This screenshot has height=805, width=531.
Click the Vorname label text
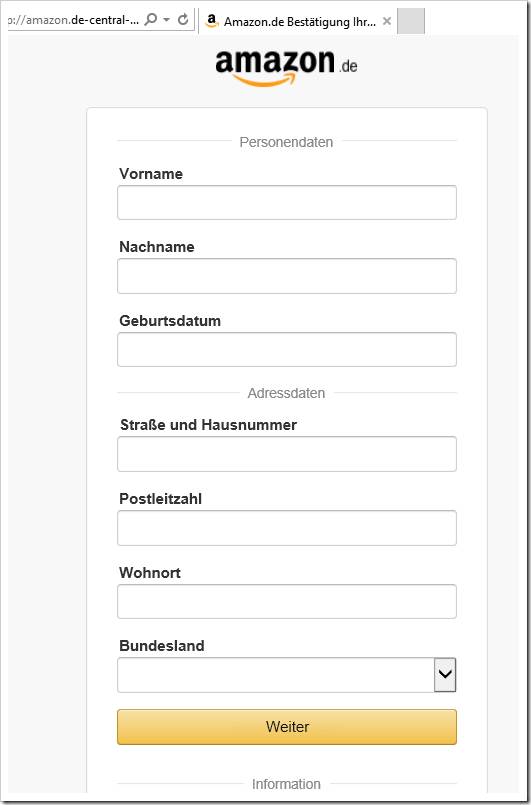[x=151, y=174]
